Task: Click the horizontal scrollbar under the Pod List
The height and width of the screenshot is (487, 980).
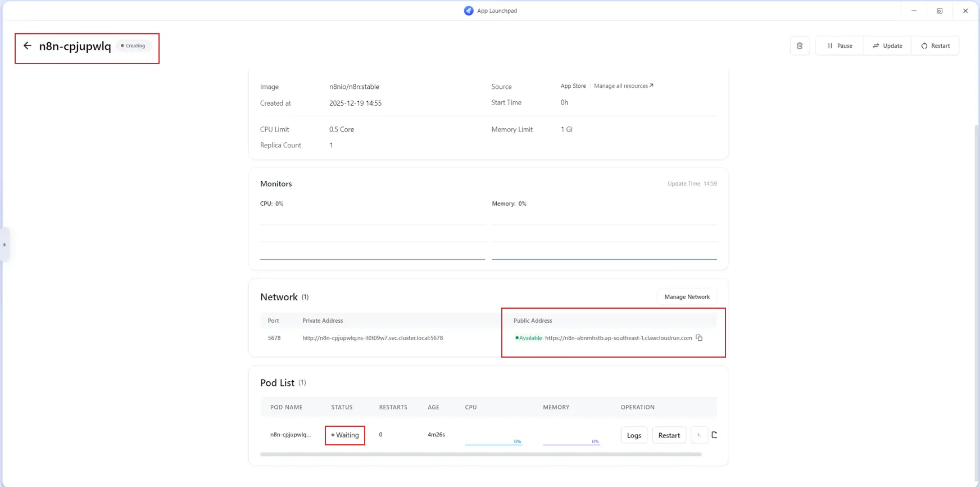Action: pos(480,454)
